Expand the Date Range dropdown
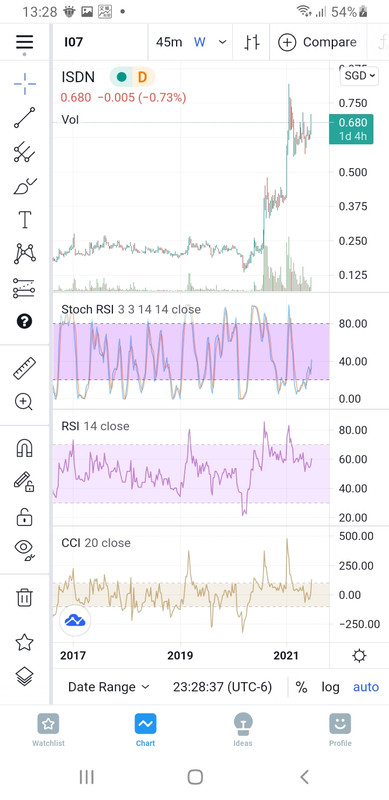This screenshot has width=389, height=800. 109,687
